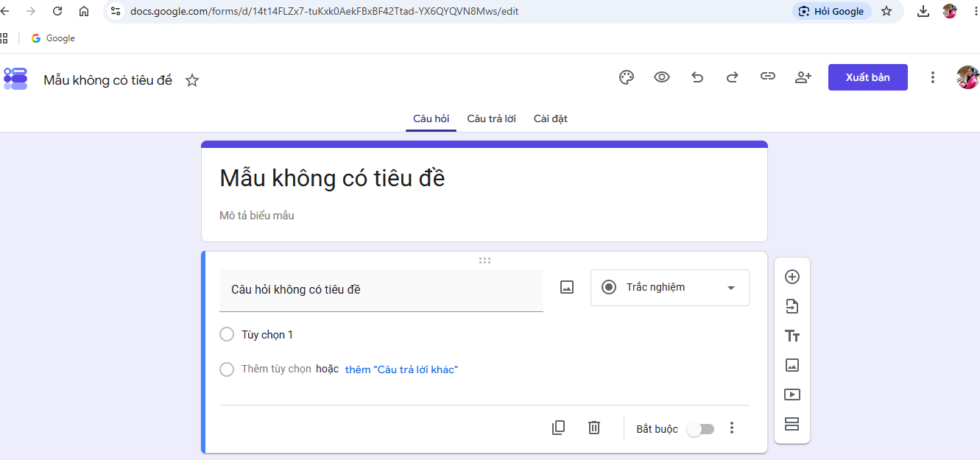Add an image from the sidebar
This screenshot has width=980, height=460.
[792, 365]
